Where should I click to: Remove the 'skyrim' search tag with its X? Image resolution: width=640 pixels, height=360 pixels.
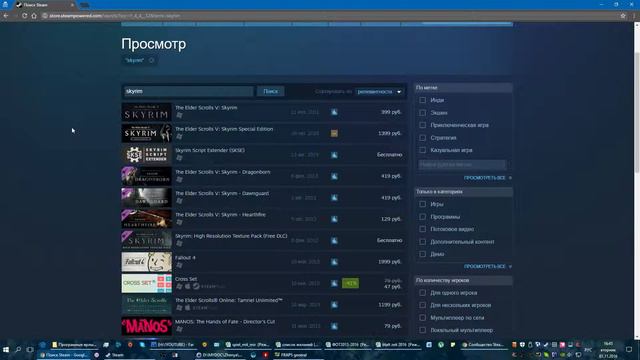[x=151, y=60]
